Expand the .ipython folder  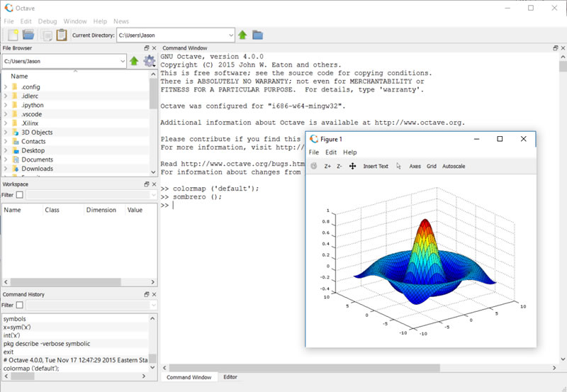point(6,105)
